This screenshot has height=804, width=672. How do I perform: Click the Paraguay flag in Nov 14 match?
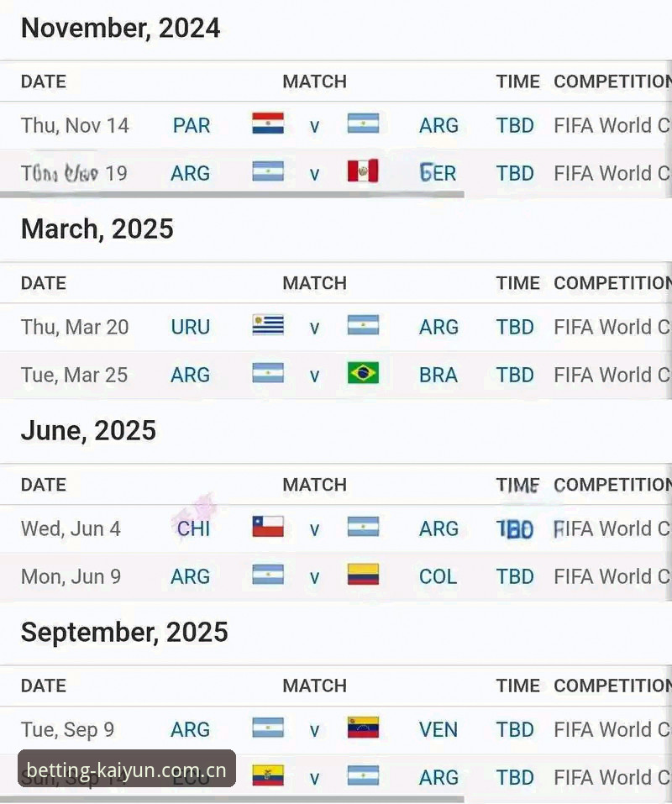click(x=268, y=123)
